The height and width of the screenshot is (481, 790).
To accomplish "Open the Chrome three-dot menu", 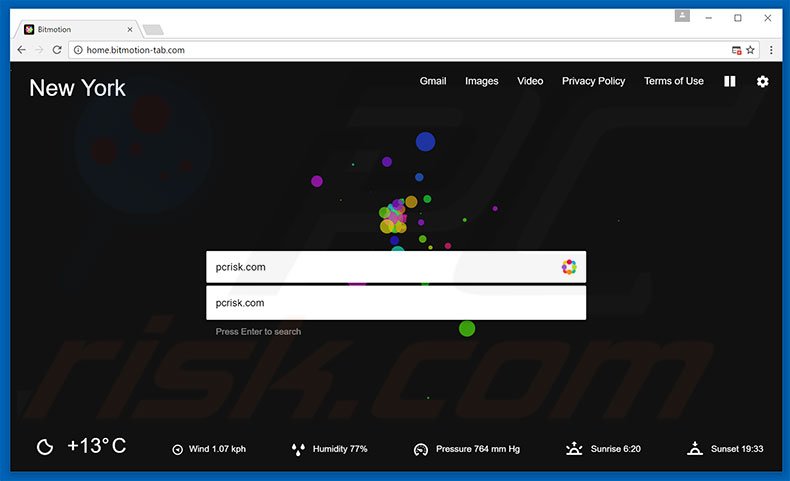I will pos(771,50).
